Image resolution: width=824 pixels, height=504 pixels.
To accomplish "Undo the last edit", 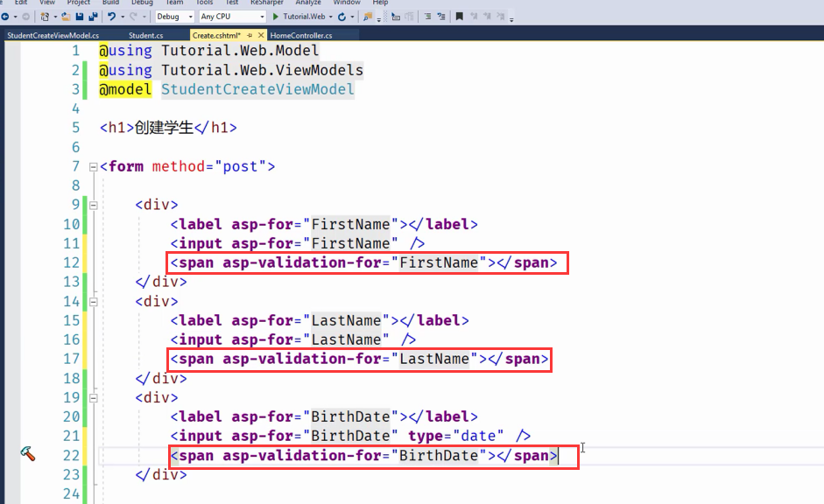I will pos(111,17).
